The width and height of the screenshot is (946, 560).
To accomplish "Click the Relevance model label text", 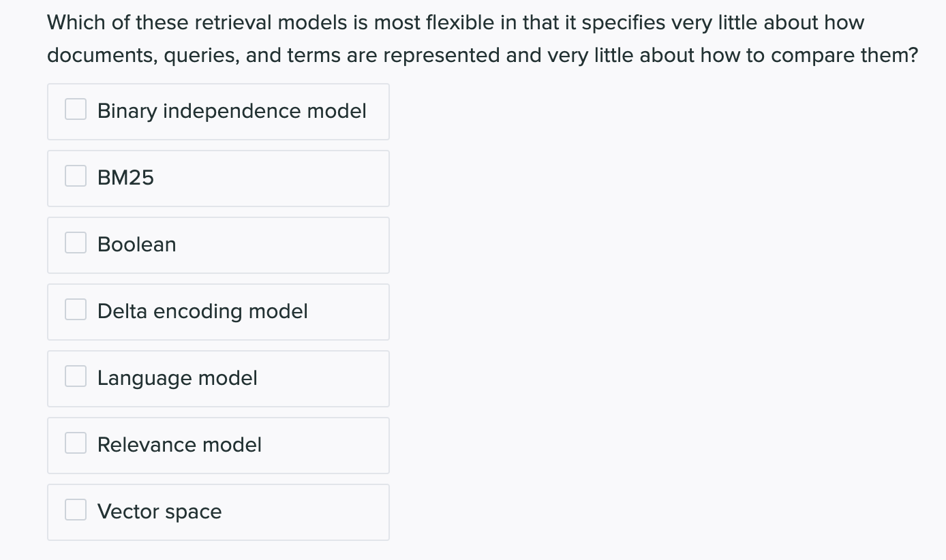I will pos(179,445).
